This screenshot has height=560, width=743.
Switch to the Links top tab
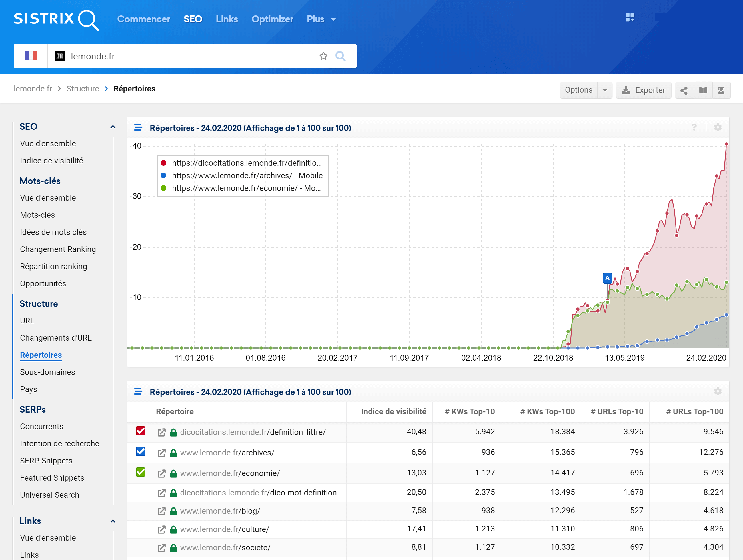pos(227,19)
